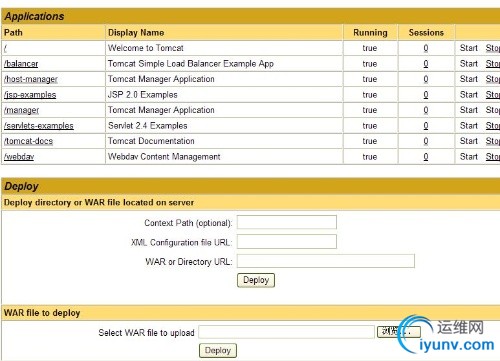The image size is (500, 361).
Task: Click the browse button beside WAR upload field
Action: point(399,331)
